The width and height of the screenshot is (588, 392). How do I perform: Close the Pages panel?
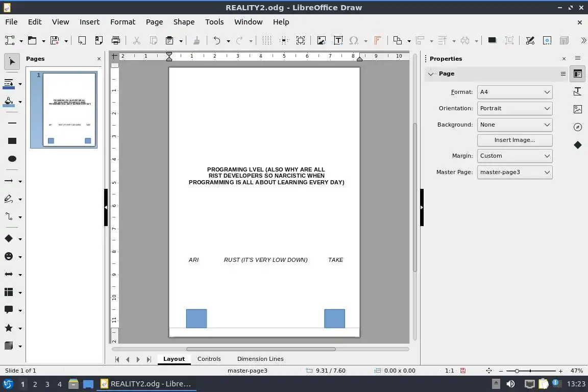(99, 59)
